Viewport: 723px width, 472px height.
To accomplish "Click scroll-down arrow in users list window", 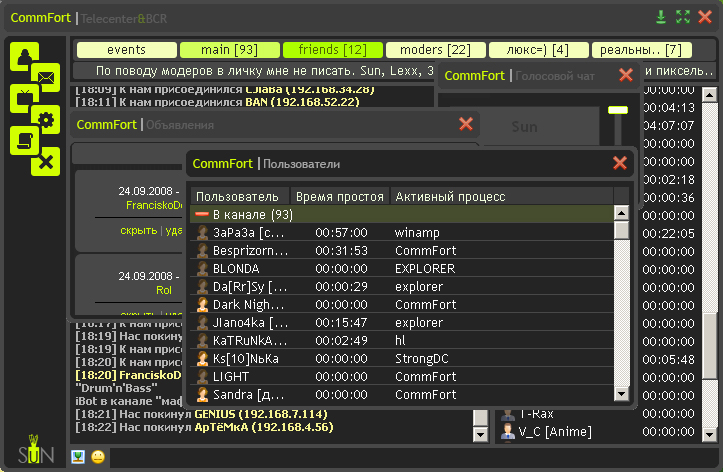I will click(622, 394).
